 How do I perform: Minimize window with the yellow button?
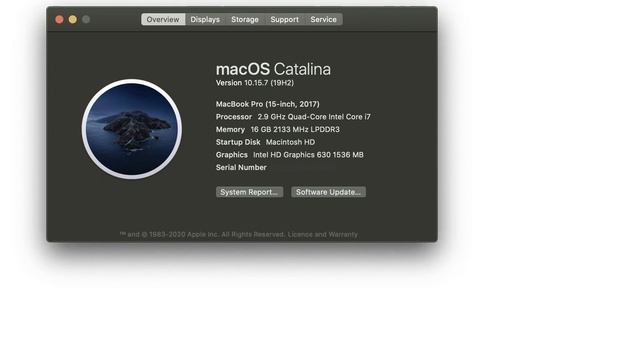73,19
